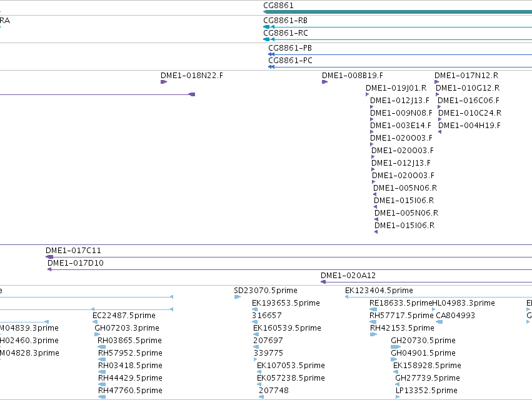This screenshot has height=400, width=532.
Task: Select the DME1-017N12.R label
Action: pyautogui.click(x=466, y=76)
